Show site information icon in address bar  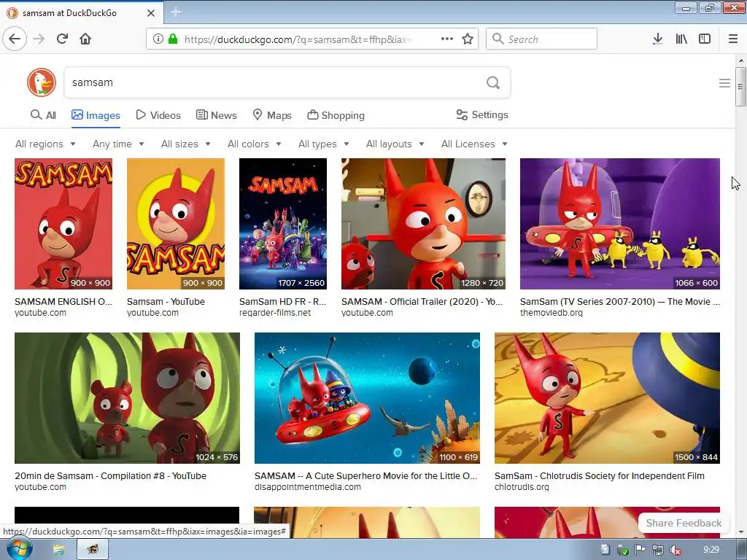[158, 39]
